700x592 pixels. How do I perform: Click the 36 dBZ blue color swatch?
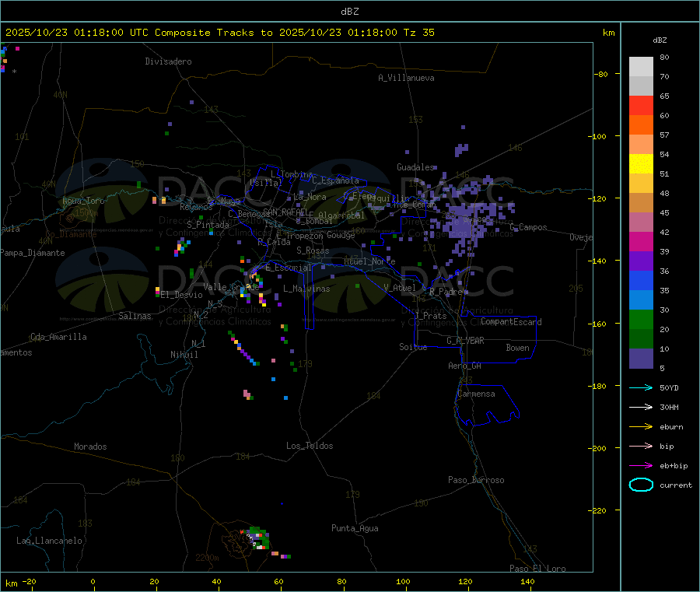641,280
